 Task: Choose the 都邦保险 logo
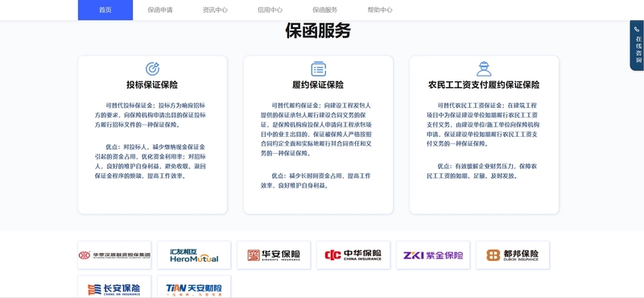[513, 255]
